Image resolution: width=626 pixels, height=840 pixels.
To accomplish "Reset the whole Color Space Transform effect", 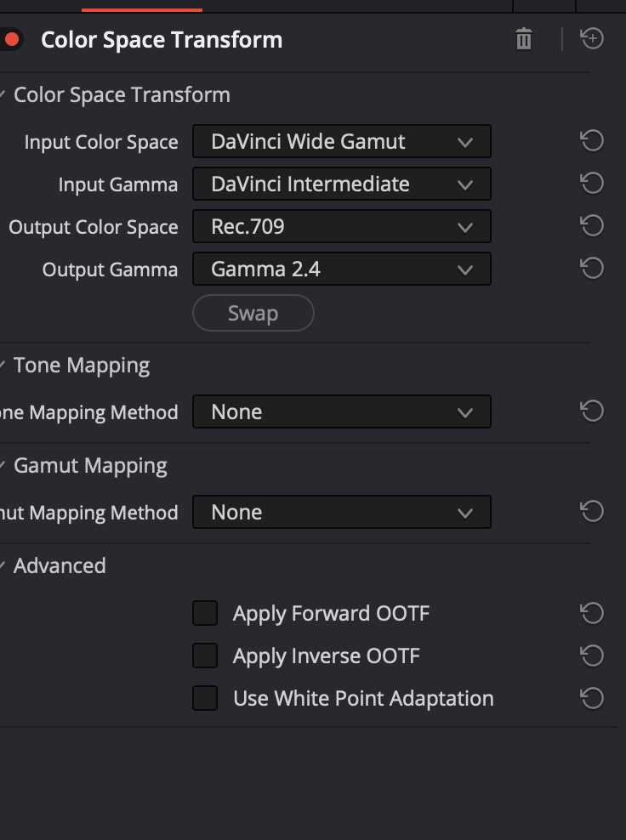I will click(592, 38).
